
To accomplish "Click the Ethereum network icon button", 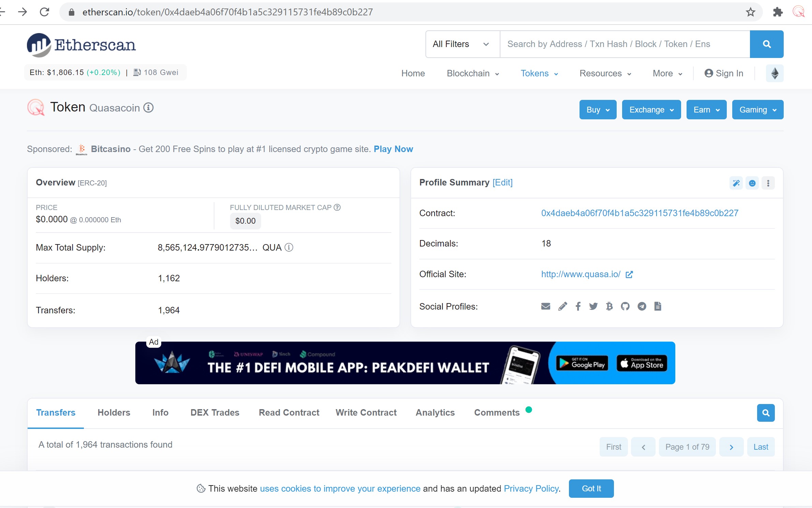I will click(775, 73).
